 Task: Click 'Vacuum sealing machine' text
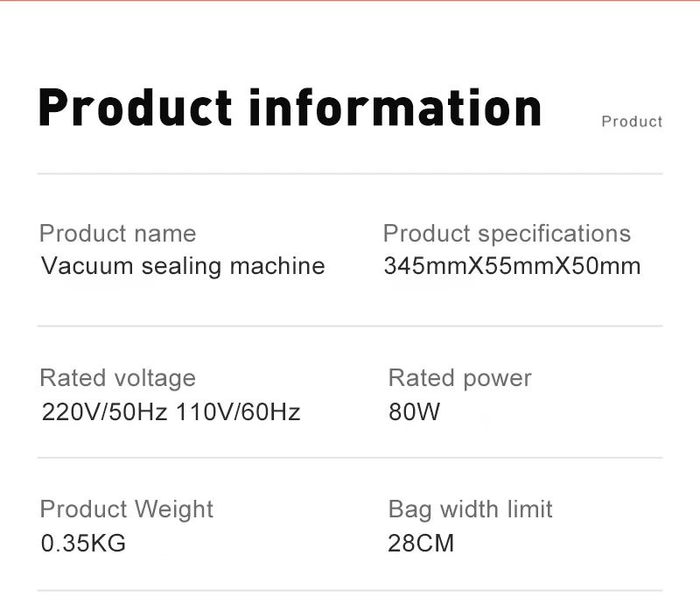tap(183, 266)
